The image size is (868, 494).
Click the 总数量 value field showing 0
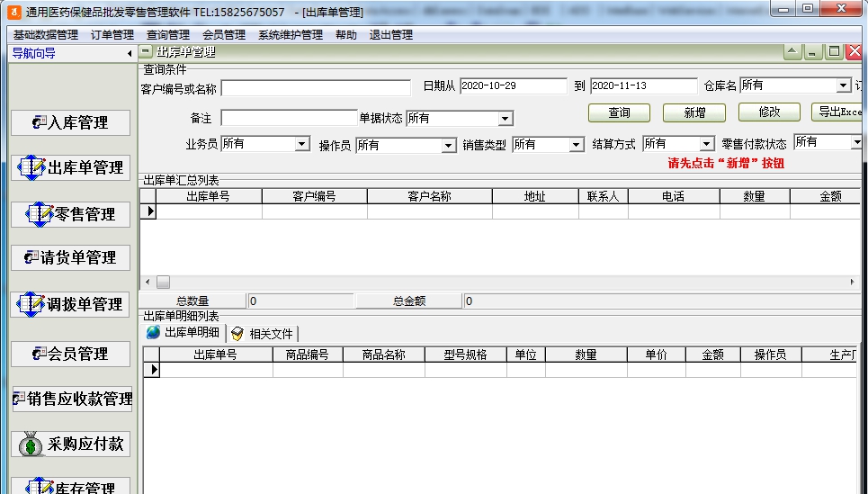(301, 301)
